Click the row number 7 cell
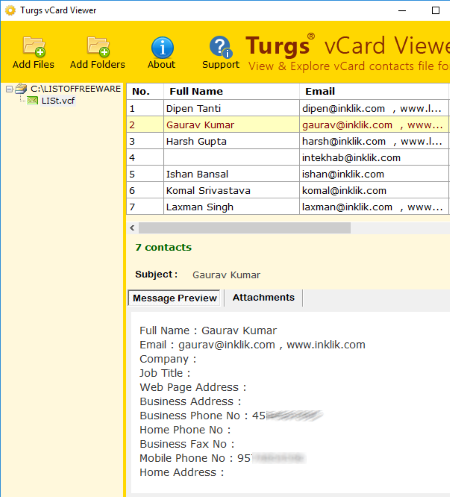450x497 pixels. pos(145,207)
